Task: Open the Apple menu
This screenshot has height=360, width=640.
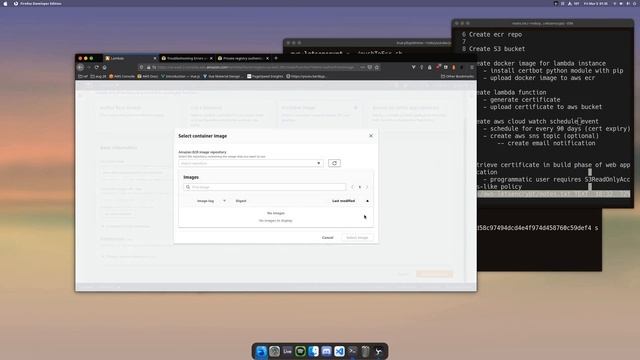Action: point(6,3)
